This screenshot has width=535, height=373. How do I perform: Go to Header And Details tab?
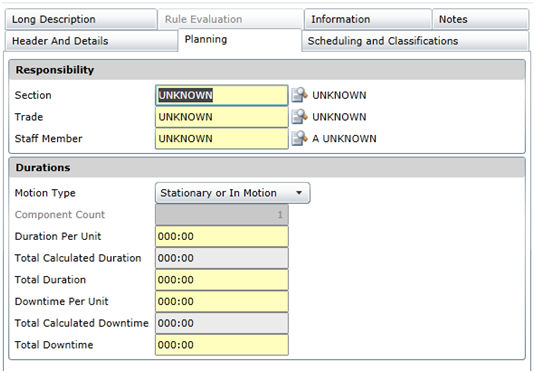[91, 41]
